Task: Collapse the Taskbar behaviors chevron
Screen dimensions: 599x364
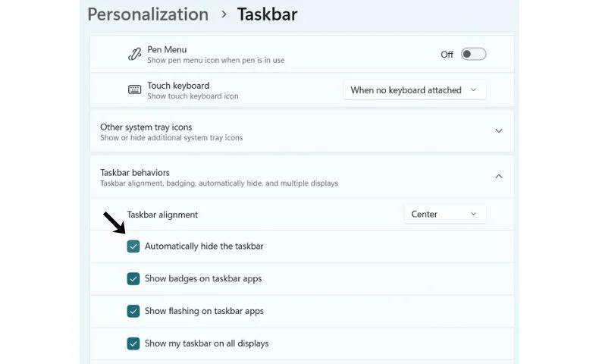Action: [499, 176]
